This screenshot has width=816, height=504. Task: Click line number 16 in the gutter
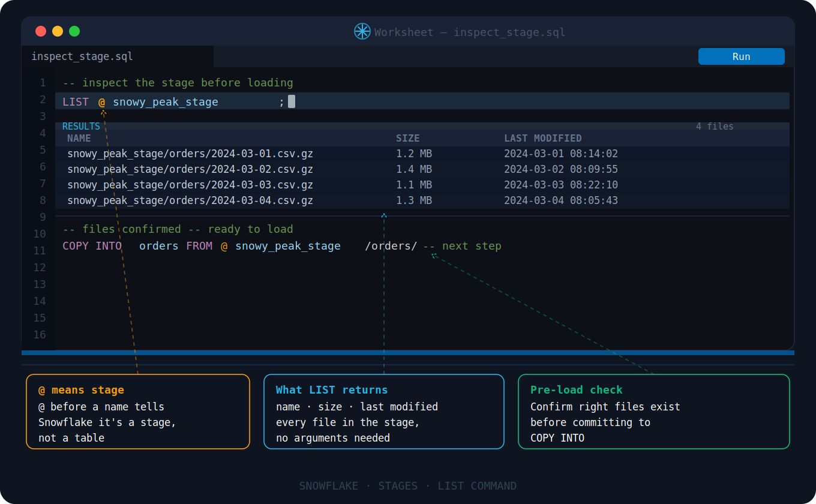click(40, 335)
